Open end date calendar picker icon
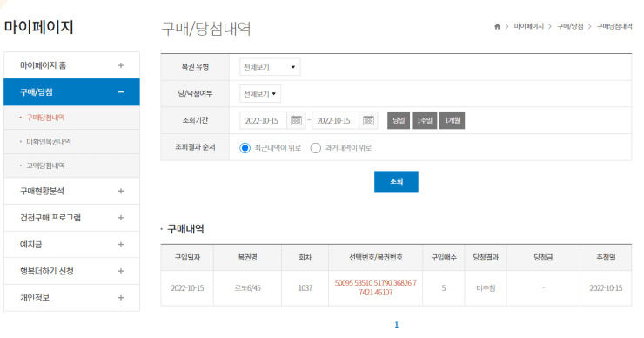 tap(368, 120)
